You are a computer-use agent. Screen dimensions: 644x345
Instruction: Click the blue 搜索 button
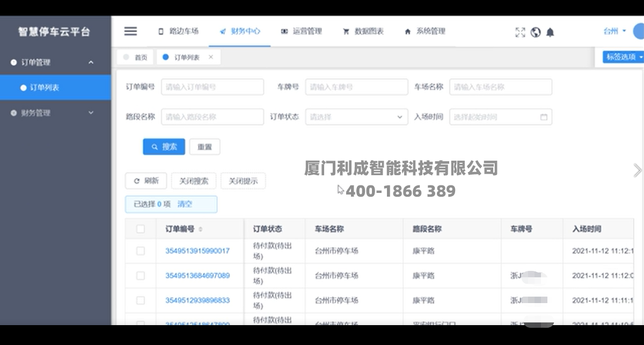(x=164, y=147)
